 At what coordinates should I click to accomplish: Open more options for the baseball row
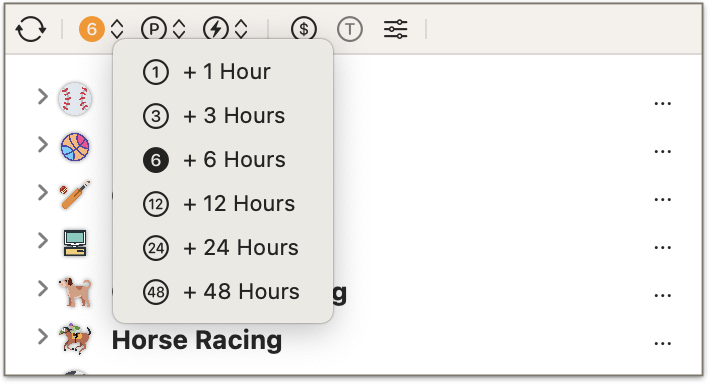[662, 104]
